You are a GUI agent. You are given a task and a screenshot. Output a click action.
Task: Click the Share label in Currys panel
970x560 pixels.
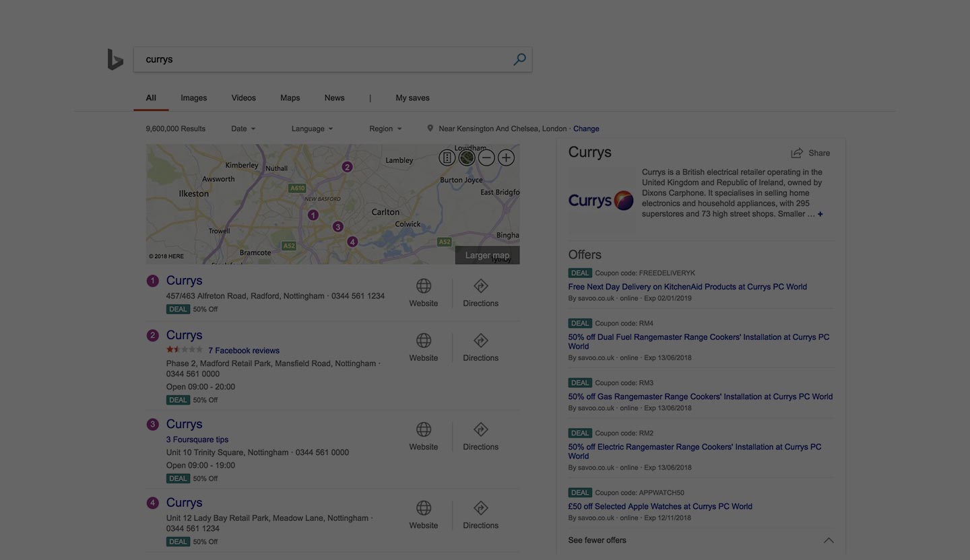coord(819,153)
